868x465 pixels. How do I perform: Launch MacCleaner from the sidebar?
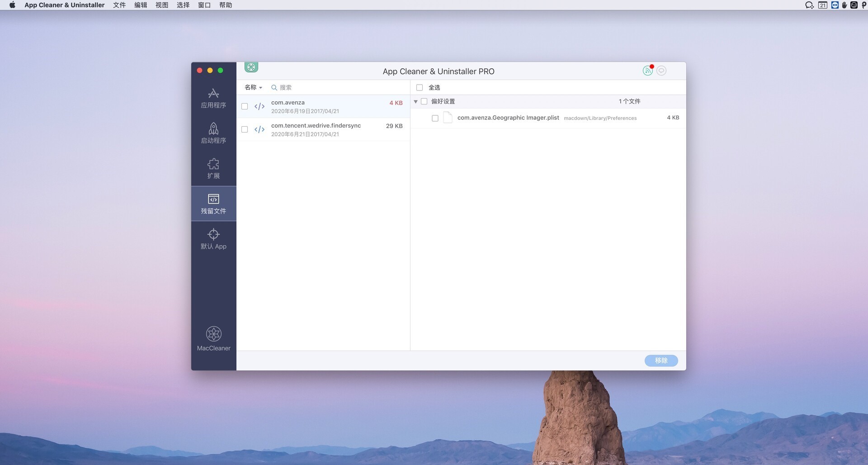(x=213, y=338)
